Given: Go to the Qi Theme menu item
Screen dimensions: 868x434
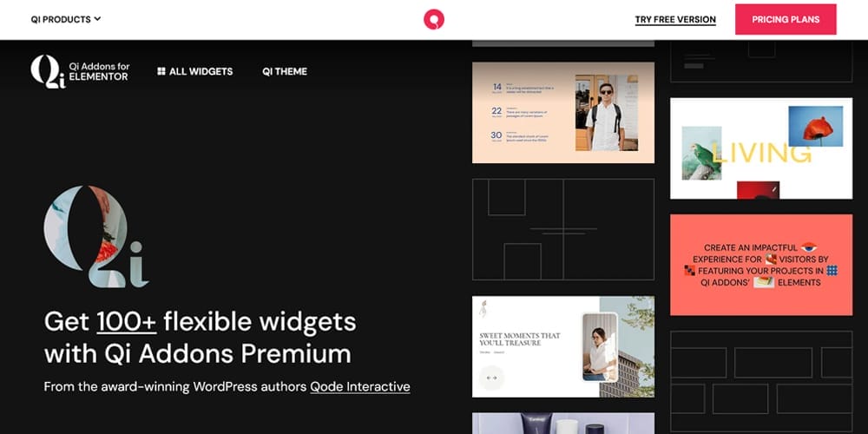Looking at the screenshot, I should 285,71.
